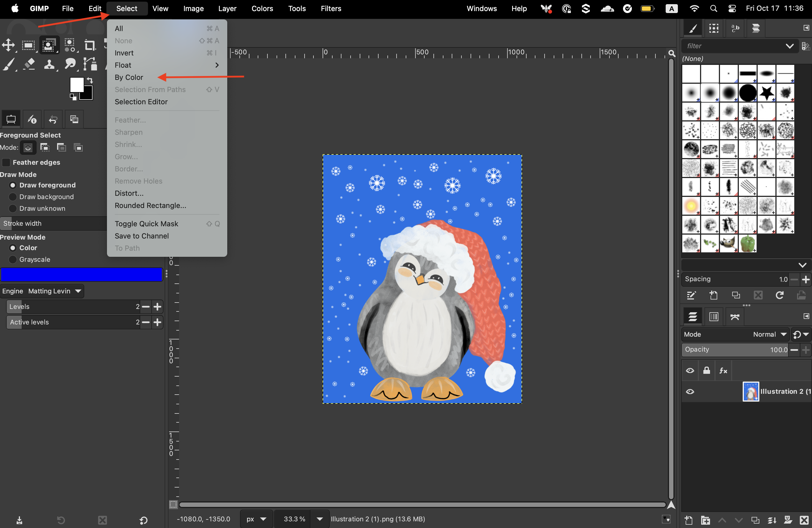
Task: Select the Clone stamp tool
Action: pyautogui.click(x=50, y=64)
